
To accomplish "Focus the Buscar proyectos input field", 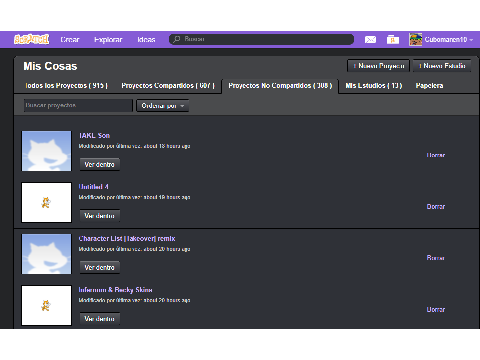I will click(x=78, y=105).
